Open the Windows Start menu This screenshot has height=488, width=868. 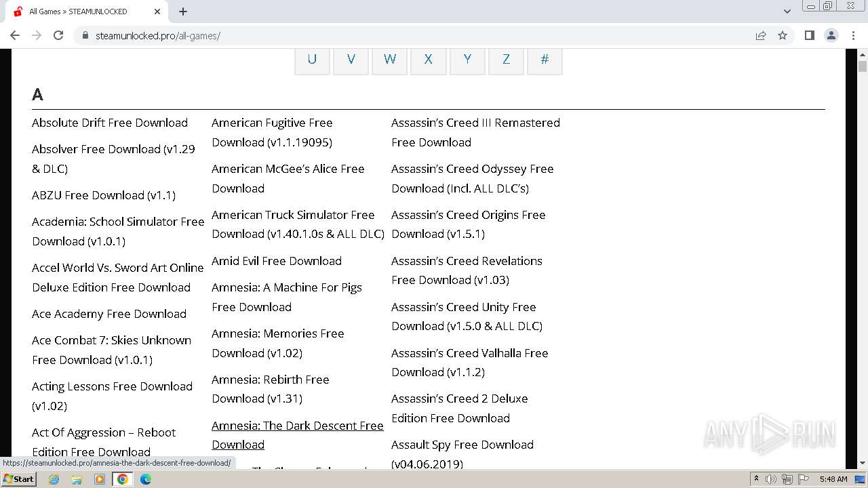click(19, 479)
